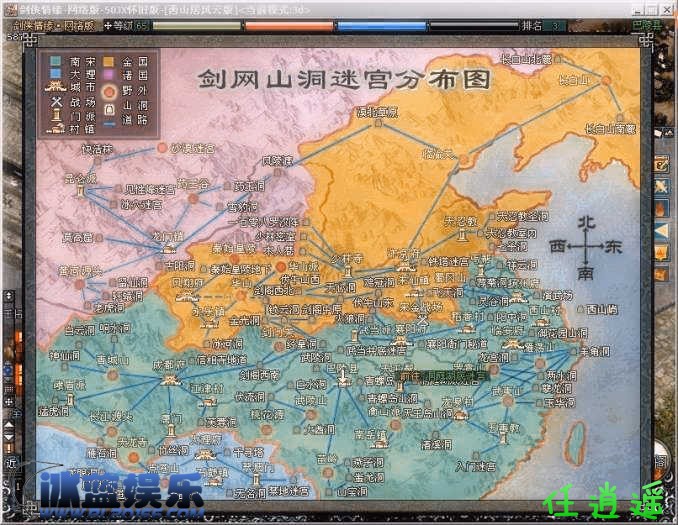Select the 入门迷宫 label
The image size is (678, 525).
coord(476,467)
